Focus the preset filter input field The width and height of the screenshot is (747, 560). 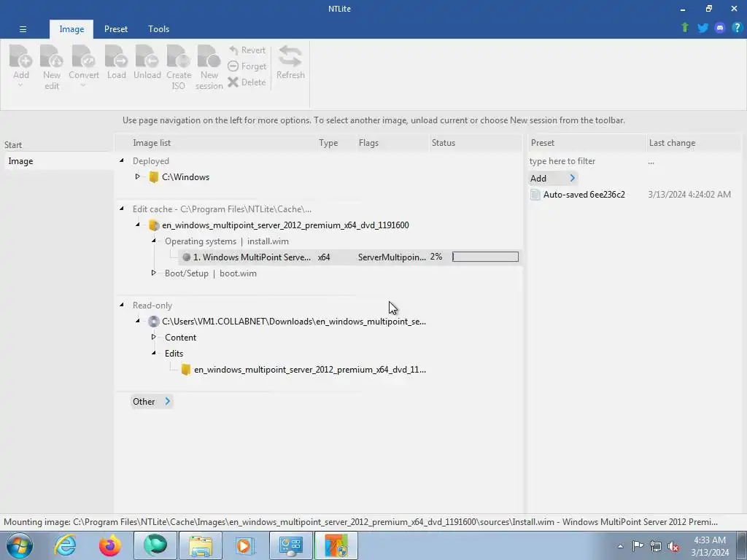[x=586, y=161]
